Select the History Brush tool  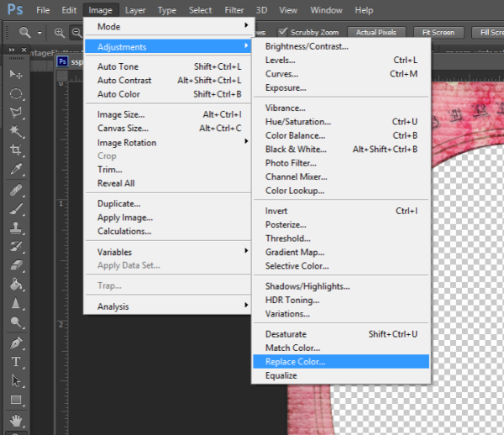pos(16,246)
